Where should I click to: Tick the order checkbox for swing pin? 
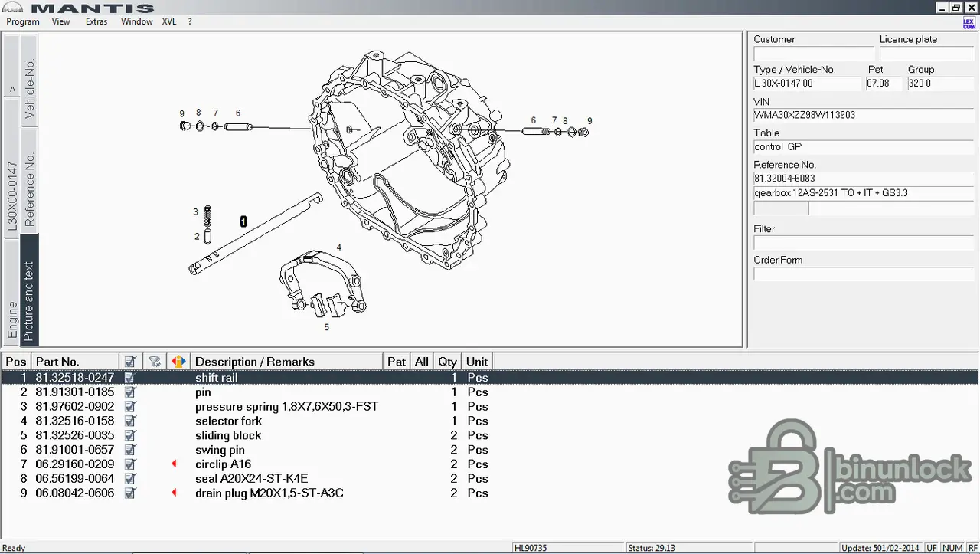[x=129, y=450]
